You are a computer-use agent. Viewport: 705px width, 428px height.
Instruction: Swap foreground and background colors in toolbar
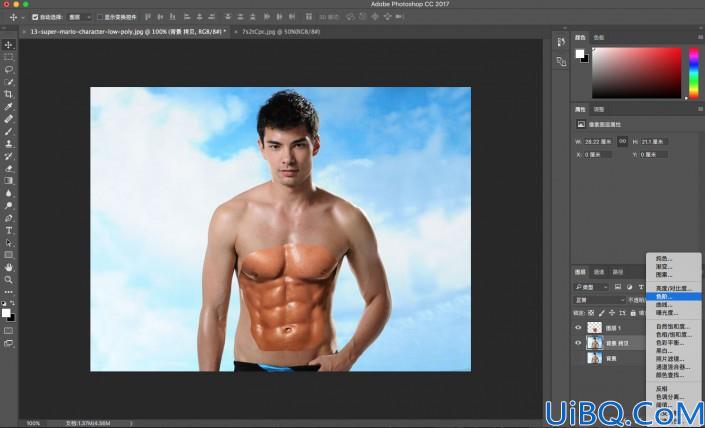(12, 303)
